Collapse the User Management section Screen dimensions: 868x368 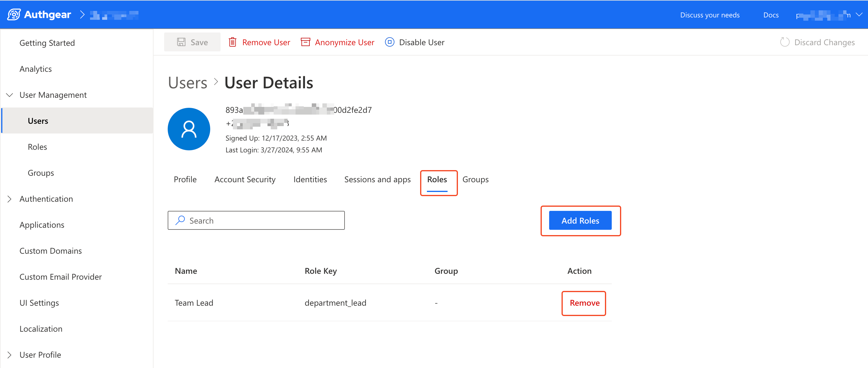pos(10,95)
